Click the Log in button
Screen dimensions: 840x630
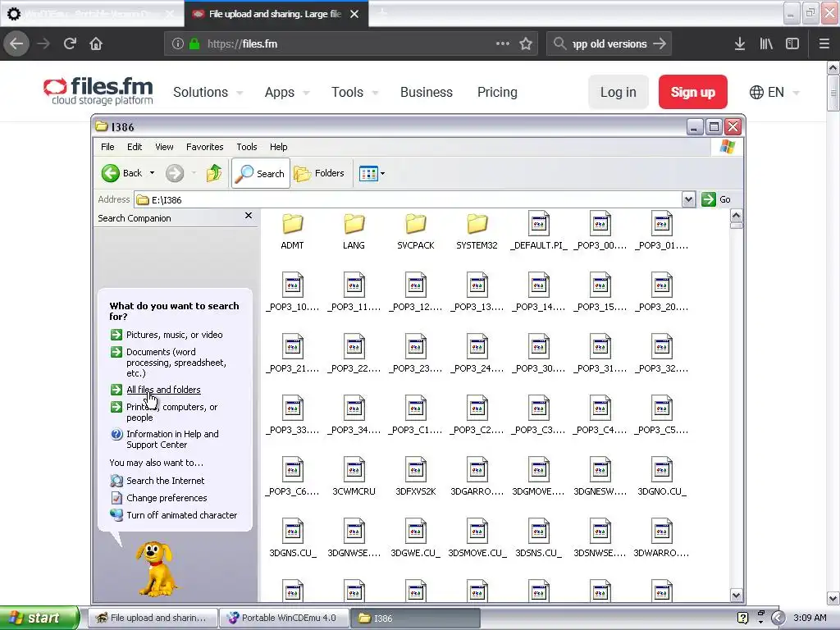tap(619, 92)
